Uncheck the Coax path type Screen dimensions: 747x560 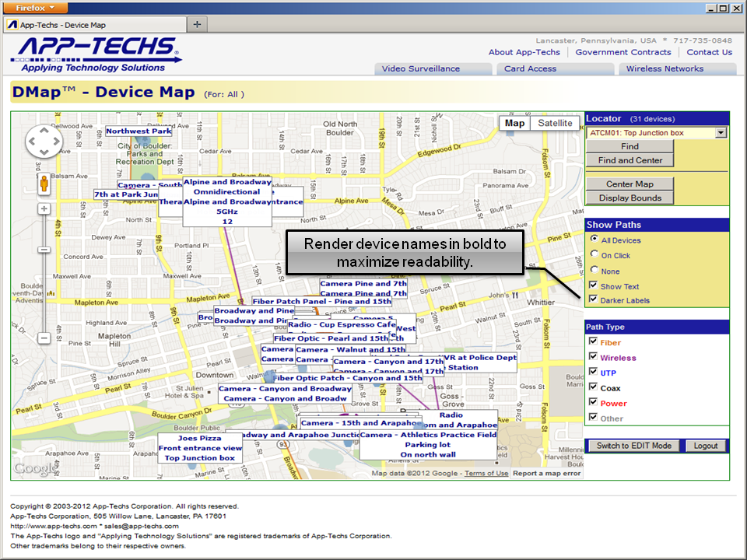593,387
